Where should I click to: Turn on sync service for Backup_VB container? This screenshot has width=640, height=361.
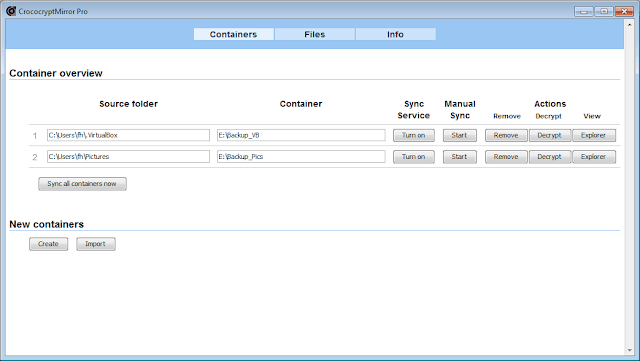(x=413, y=135)
